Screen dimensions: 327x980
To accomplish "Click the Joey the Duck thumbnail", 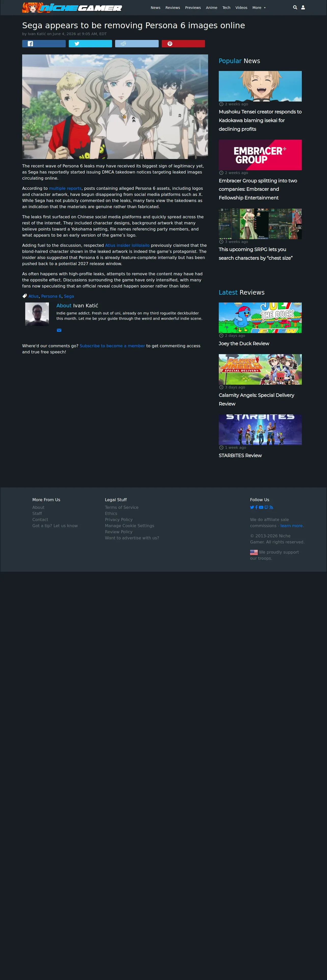I will (260, 318).
